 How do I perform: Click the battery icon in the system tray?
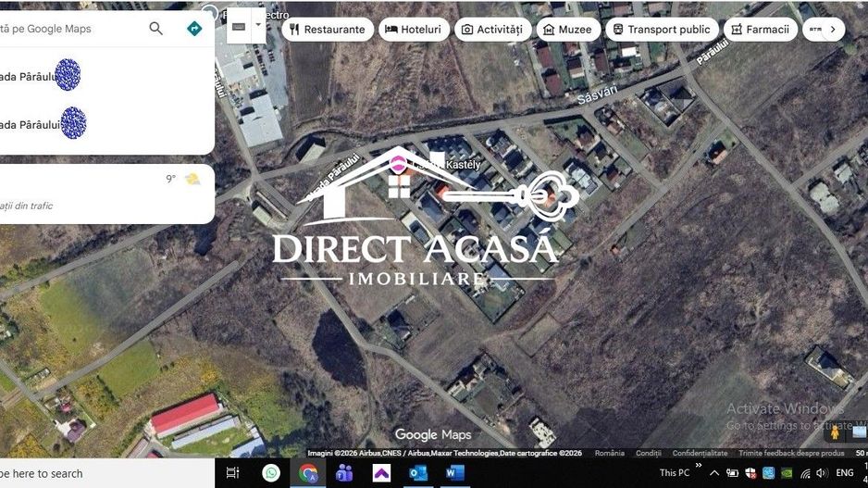[732, 473]
